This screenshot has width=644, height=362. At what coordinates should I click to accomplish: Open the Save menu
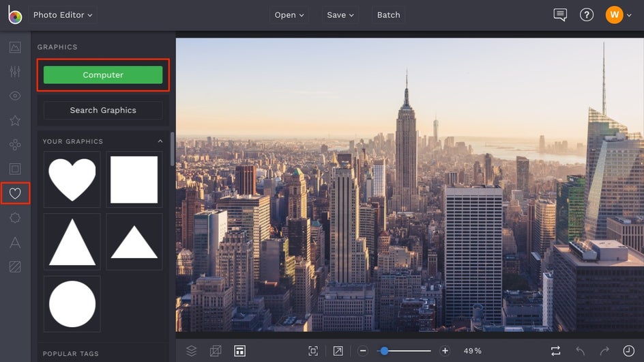340,15
